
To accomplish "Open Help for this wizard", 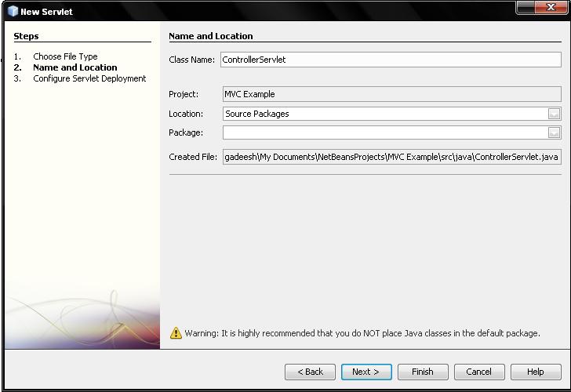I will coord(536,372).
